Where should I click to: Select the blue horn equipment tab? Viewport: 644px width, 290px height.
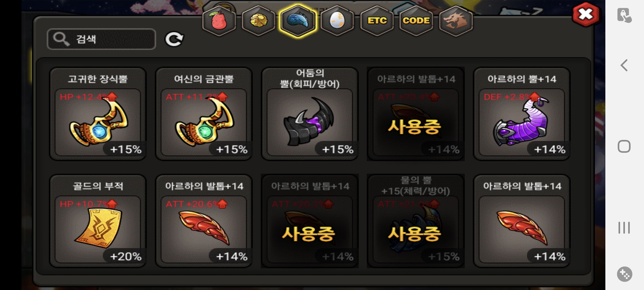[x=298, y=21]
